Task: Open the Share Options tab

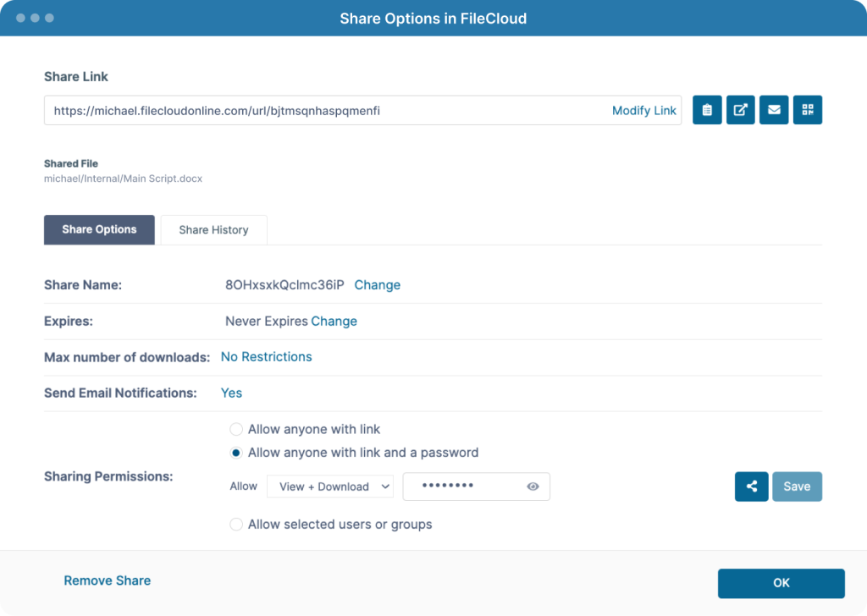Action: pos(99,230)
